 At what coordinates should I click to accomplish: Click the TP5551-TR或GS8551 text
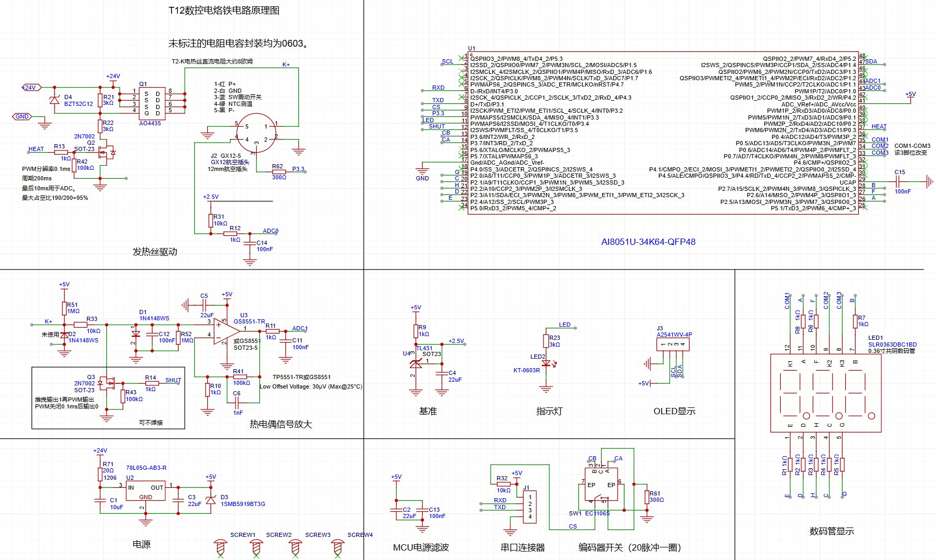(x=302, y=377)
